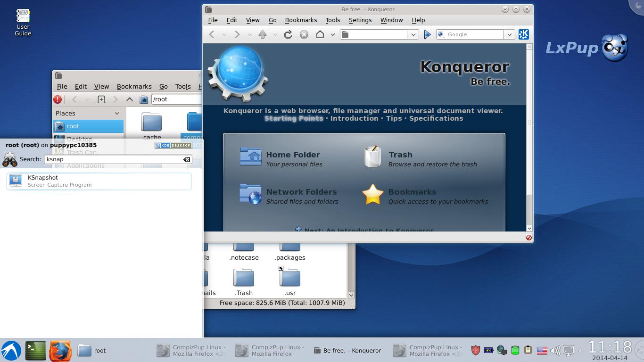Launch the terminal from the taskbar

35,351
